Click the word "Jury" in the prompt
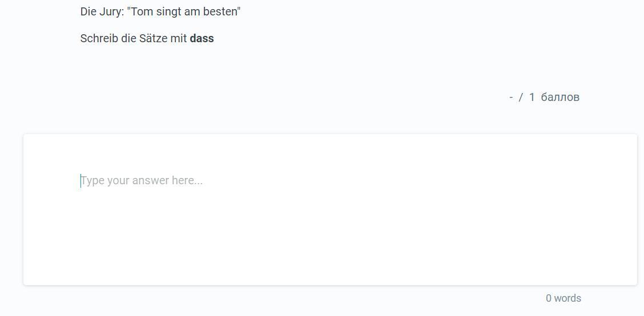Screen dimensions: 644x316 click(x=111, y=12)
